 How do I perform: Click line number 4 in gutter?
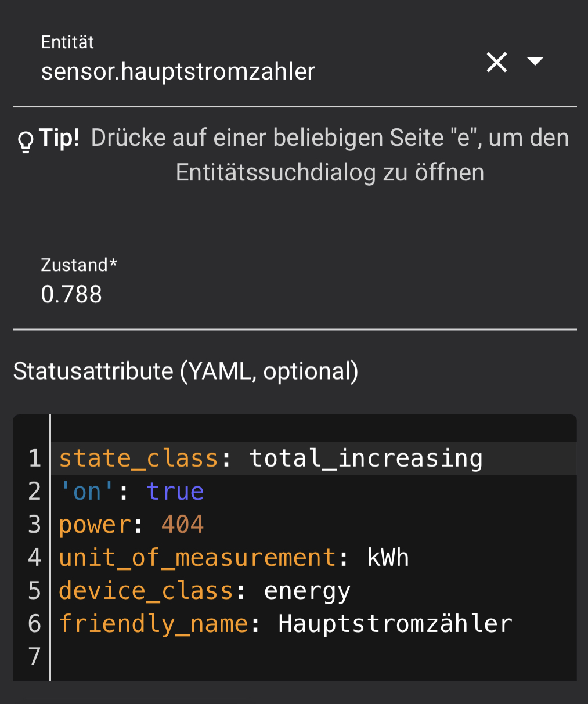[34, 558]
